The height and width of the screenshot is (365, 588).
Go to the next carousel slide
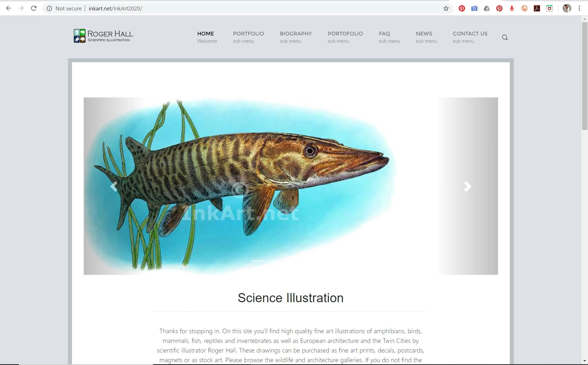[467, 186]
